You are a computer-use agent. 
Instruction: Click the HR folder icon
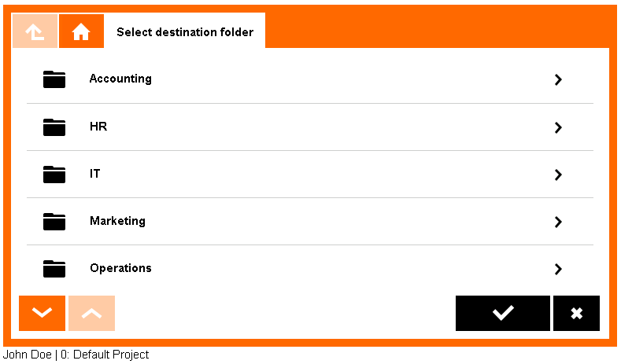[54, 127]
